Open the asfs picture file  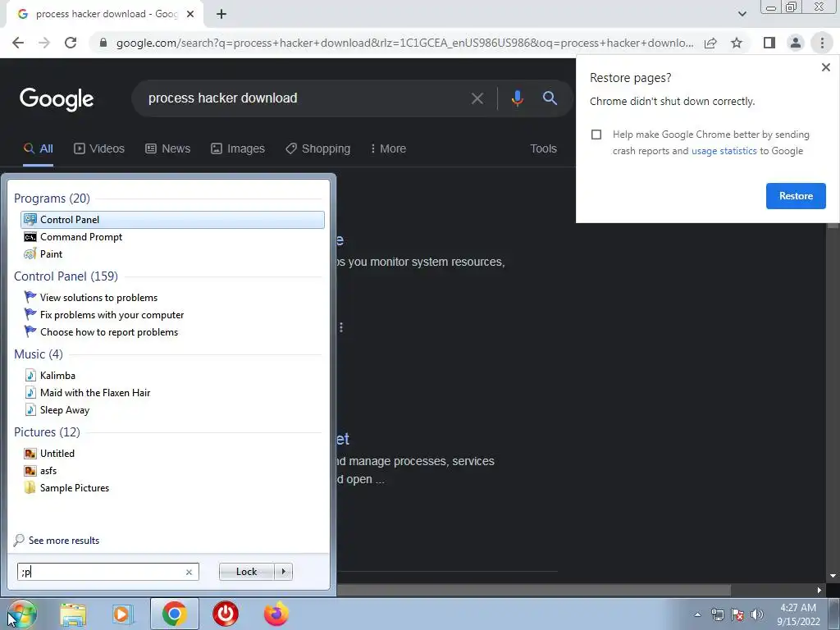coord(172,470)
